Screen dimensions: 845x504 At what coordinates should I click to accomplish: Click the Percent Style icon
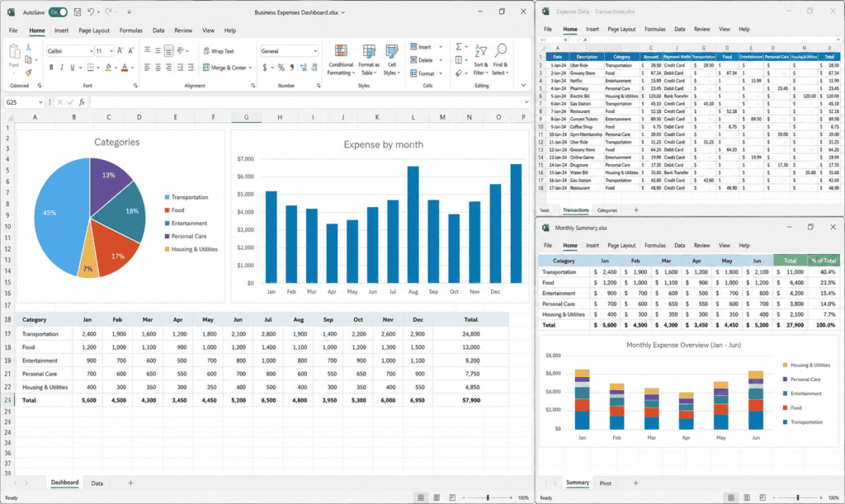coord(281,68)
